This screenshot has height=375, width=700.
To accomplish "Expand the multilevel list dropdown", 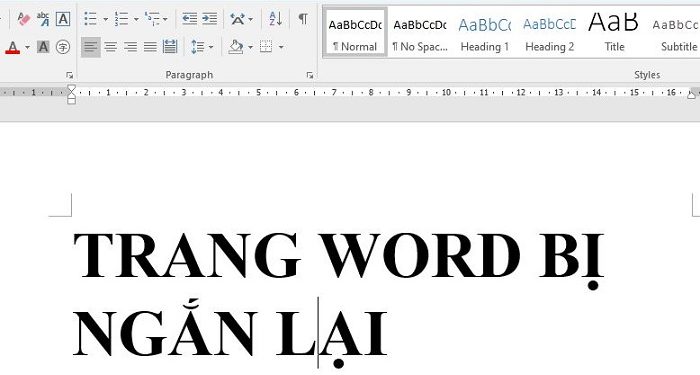I will [165, 19].
